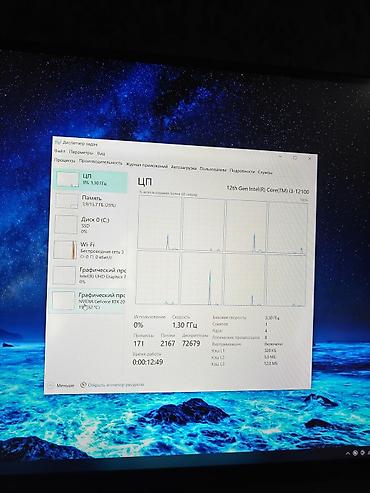
Task: Click the first top-row logical processor graph
Action: tap(159, 223)
